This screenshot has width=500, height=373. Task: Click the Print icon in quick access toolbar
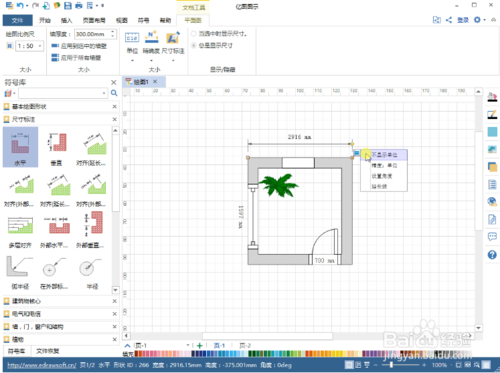(79, 5)
